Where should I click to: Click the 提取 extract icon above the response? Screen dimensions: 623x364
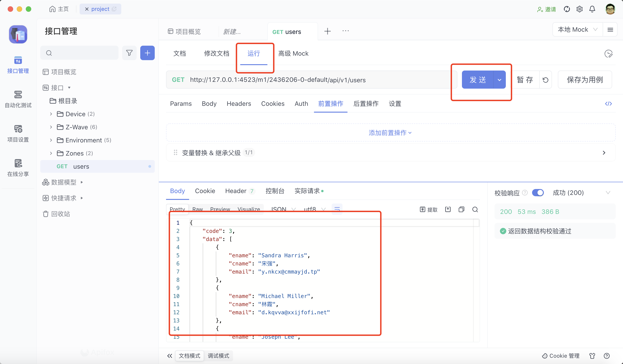tap(429, 209)
